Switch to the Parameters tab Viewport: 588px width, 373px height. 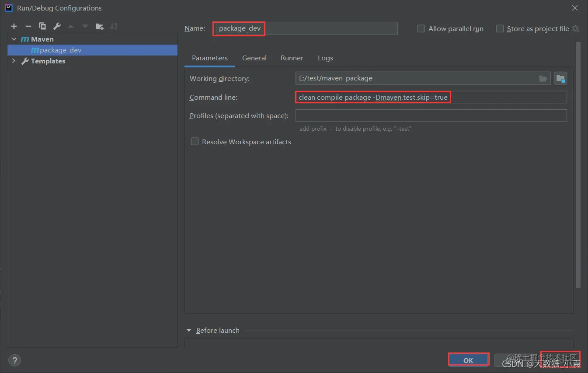click(210, 58)
